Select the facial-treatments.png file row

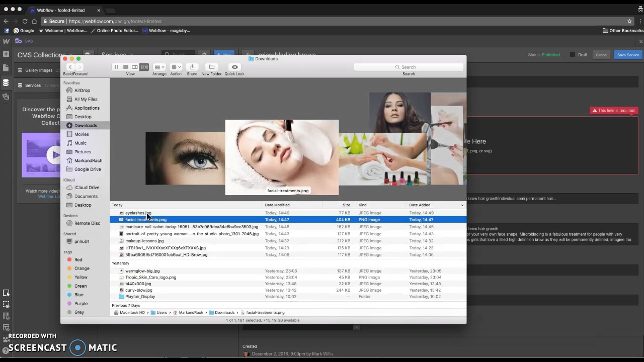pyautogui.click(x=288, y=220)
